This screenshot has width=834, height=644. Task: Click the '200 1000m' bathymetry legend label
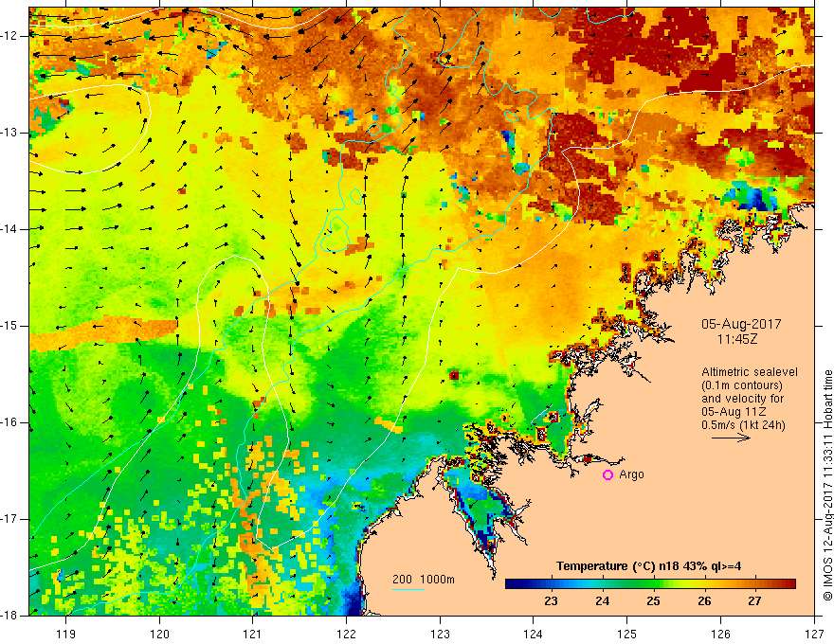point(424,580)
